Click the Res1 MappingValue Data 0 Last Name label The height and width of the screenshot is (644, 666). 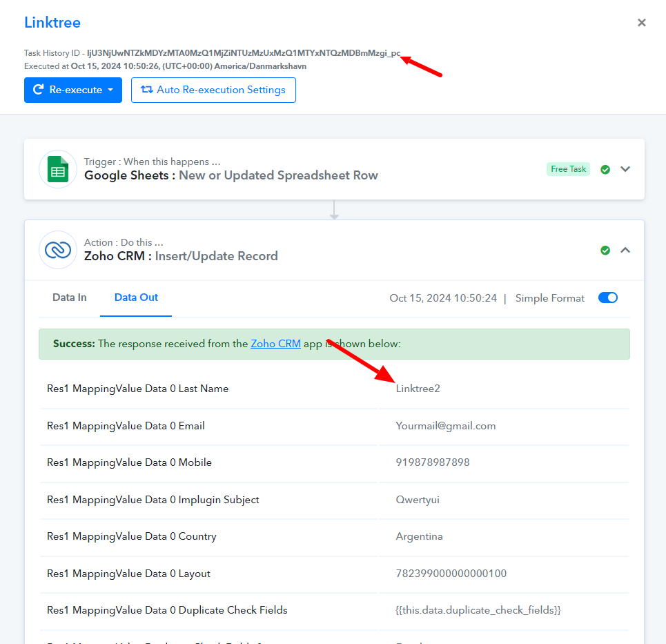(137, 389)
